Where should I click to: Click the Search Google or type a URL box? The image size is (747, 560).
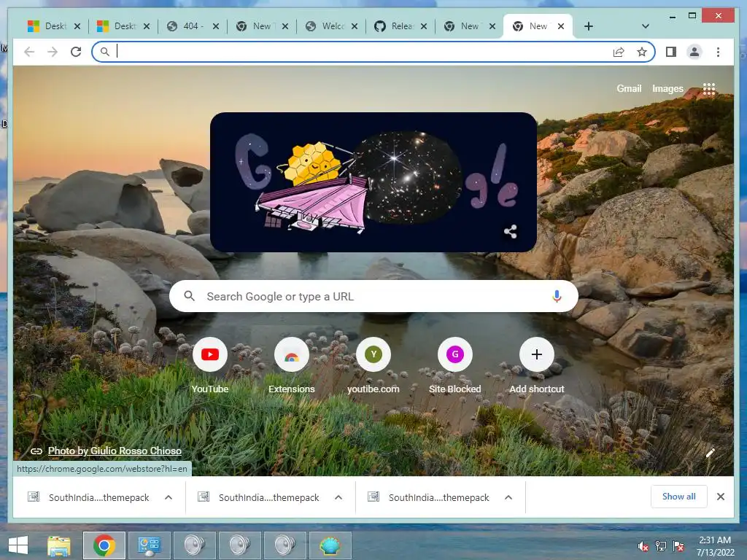point(373,296)
